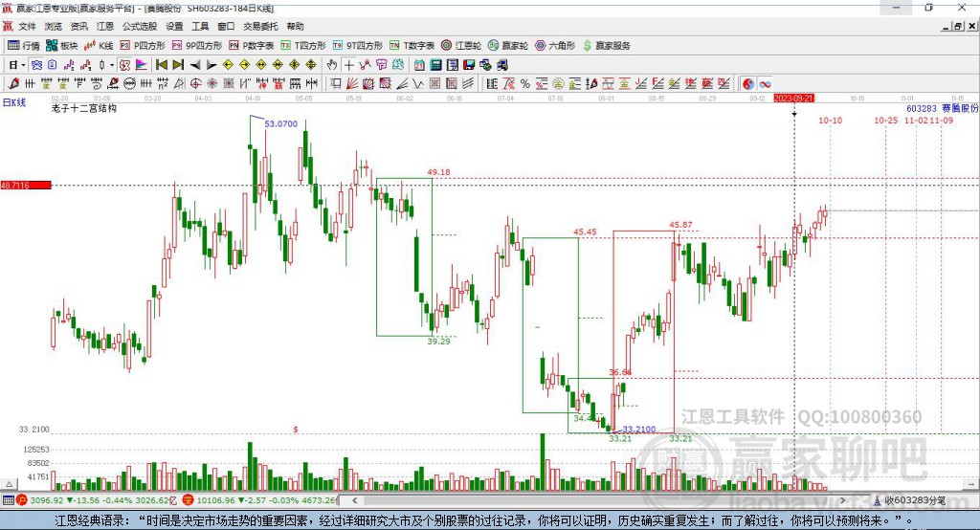Toggle the color gradient chart icon
The image size is (980, 530).
tap(142, 65)
